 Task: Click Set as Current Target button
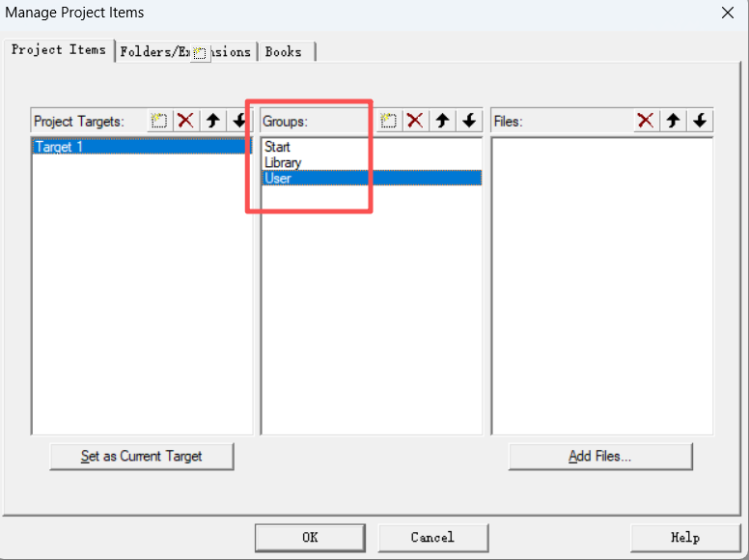(141, 457)
